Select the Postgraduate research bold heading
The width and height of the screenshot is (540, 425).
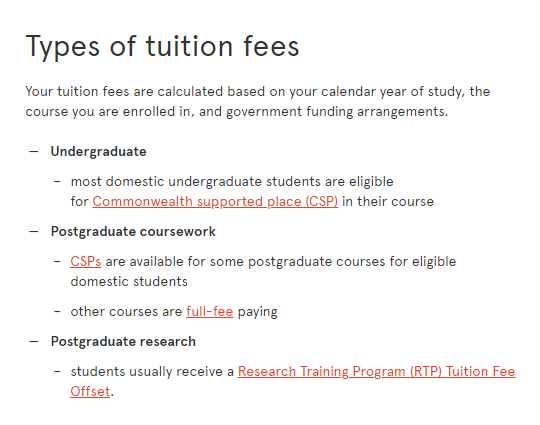[123, 341]
